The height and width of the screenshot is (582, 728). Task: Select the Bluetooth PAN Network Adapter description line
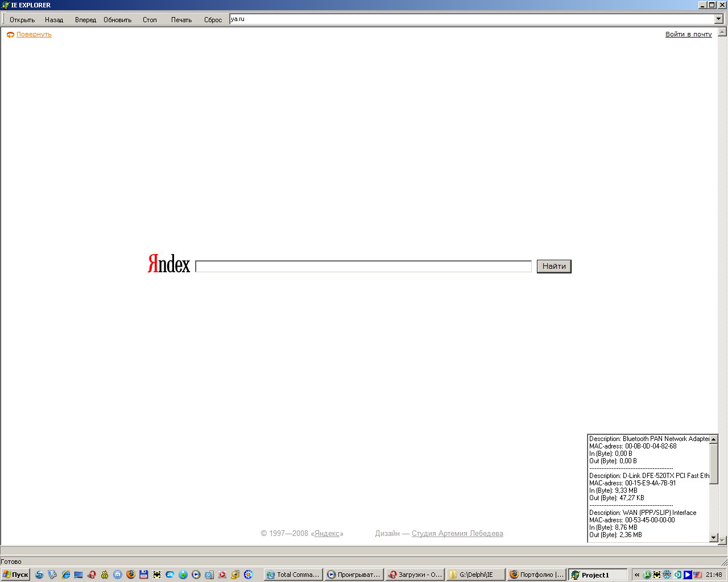pyautogui.click(x=649, y=439)
